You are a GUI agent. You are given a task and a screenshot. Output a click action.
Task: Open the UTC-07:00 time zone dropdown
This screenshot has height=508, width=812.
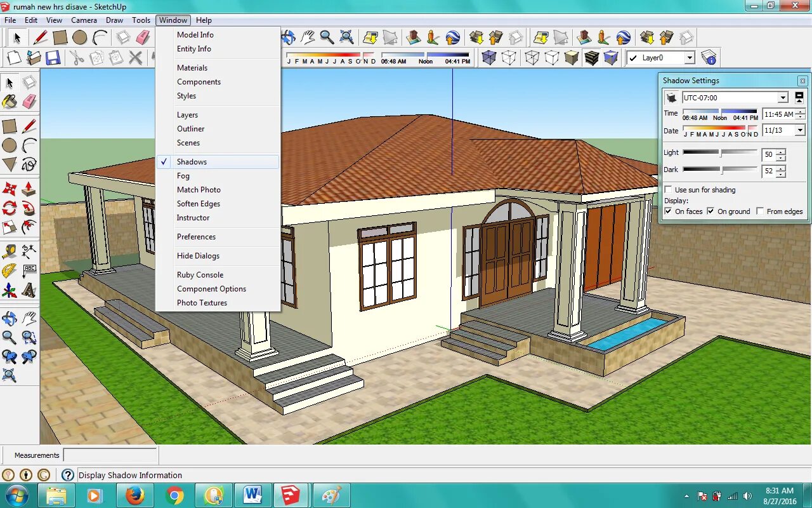tap(783, 98)
